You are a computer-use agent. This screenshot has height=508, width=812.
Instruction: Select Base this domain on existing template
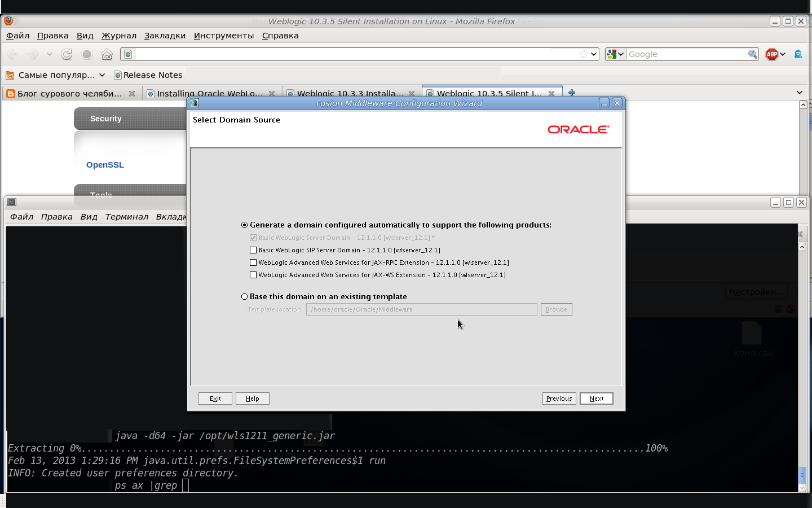[x=244, y=296]
